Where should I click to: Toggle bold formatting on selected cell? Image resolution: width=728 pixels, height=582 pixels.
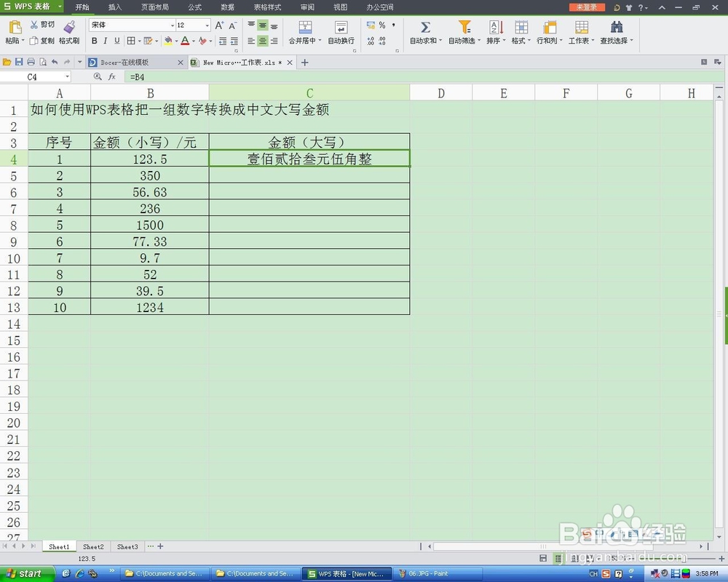point(94,41)
